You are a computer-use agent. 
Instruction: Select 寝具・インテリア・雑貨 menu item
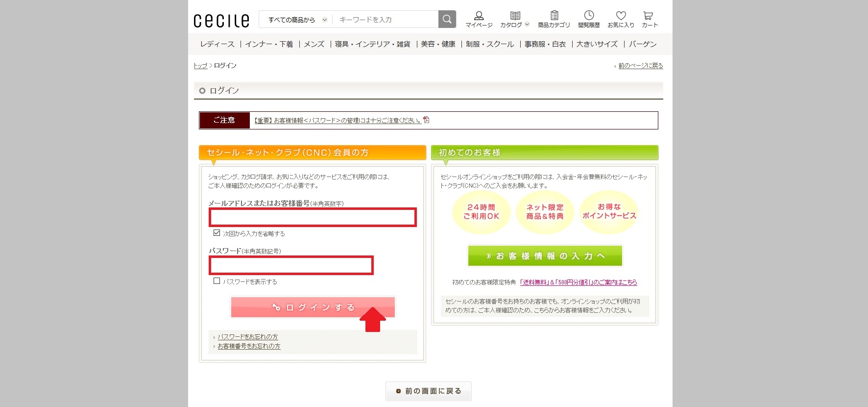point(372,44)
